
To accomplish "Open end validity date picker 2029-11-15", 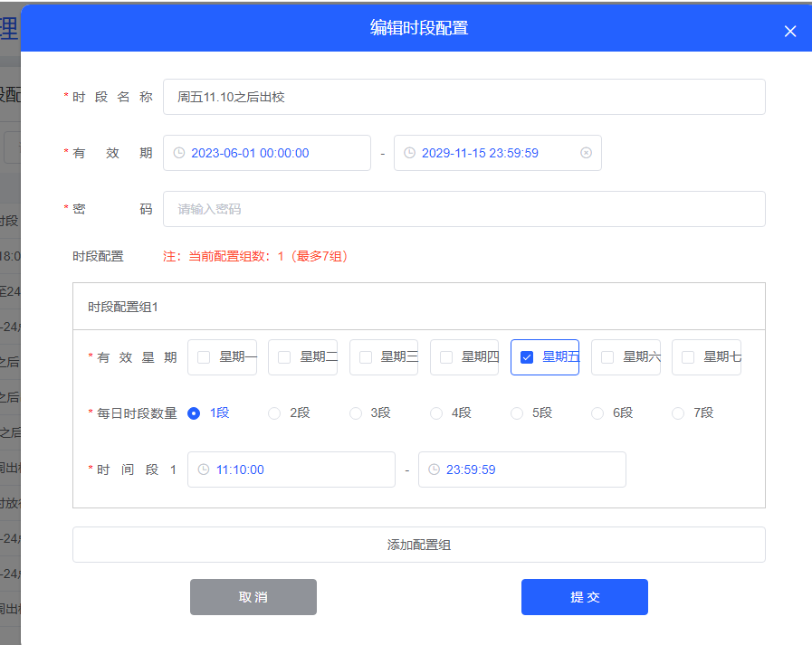I will tap(489, 153).
